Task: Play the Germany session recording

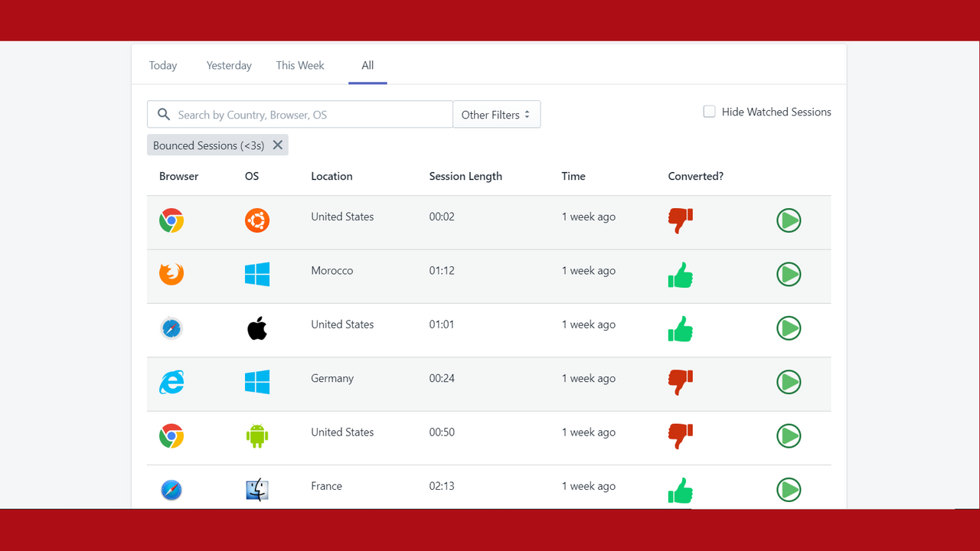Action: point(789,382)
